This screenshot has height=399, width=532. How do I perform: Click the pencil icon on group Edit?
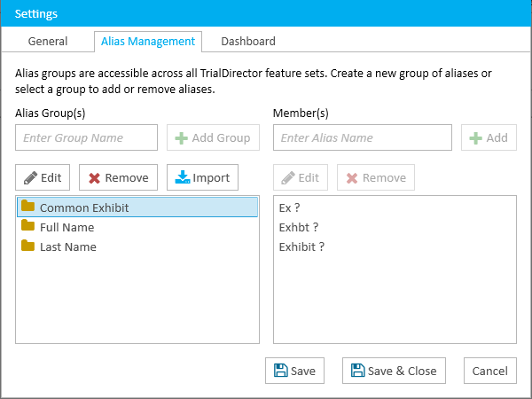tap(30, 178)
